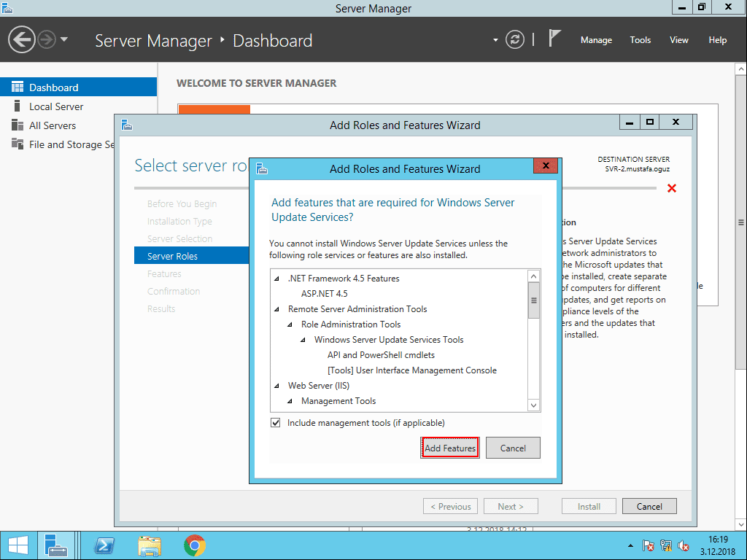Open File Explorer from taskbar
This screenshot has width=747, height=560.
[150, 545]
